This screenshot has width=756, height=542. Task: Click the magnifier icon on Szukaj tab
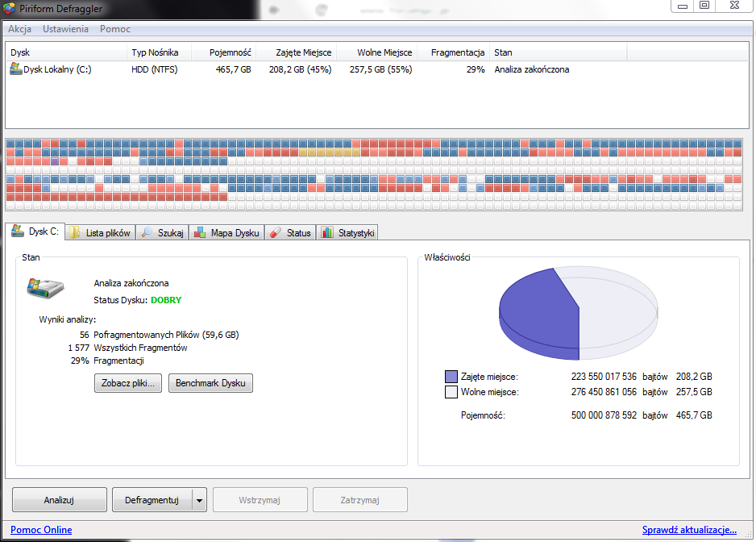click(147, 232)
